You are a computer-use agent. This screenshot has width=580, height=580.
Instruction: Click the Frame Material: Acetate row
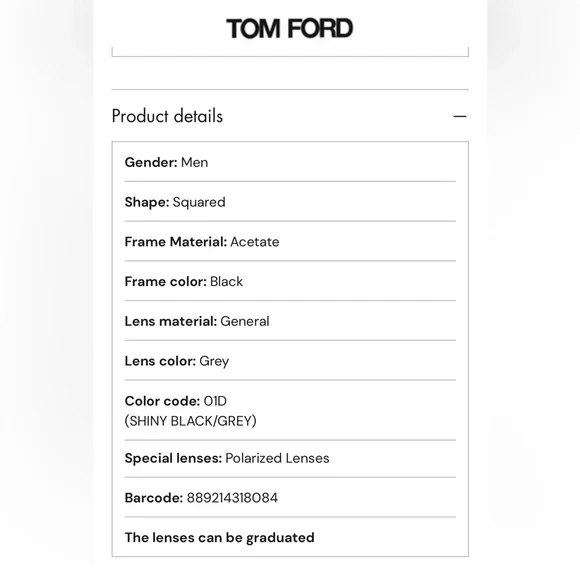pos(290,242)
